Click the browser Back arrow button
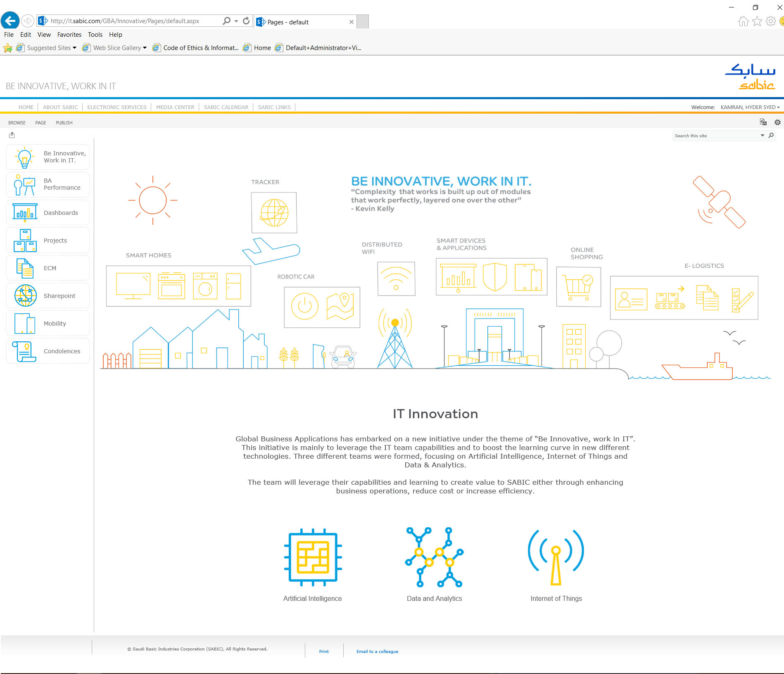Viewport: 784px width, 674px height. click(x=10, y=21)
